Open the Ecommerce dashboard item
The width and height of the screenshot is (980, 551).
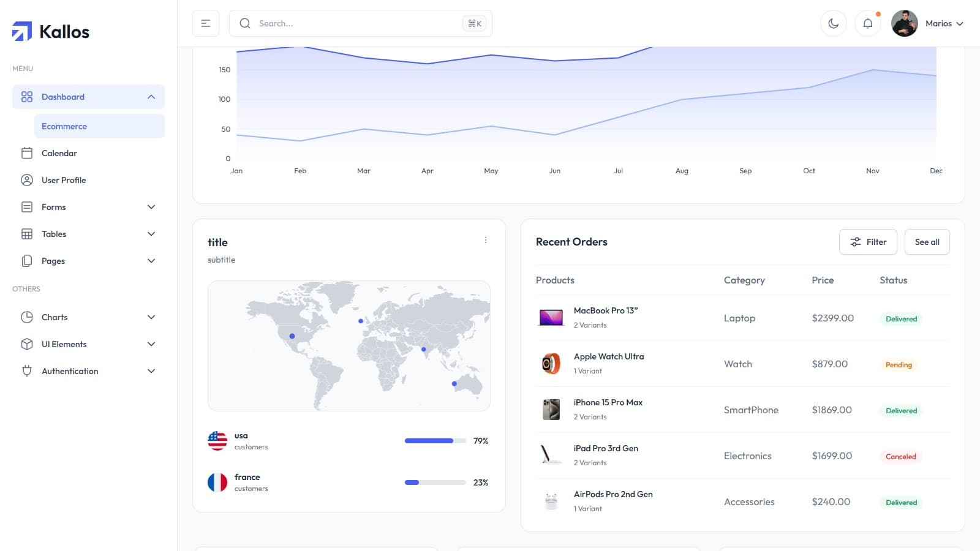pyautogui.click(x=99, y=126)
